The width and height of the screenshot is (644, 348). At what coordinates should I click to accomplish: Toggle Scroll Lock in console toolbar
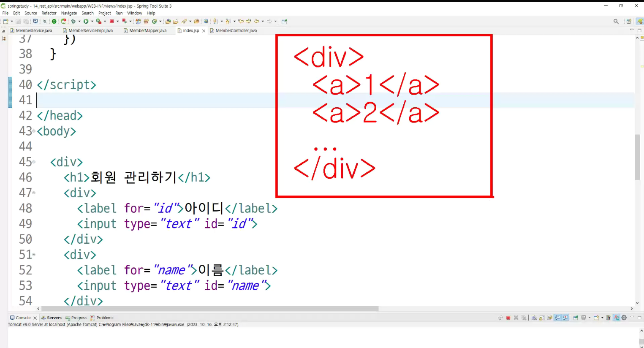click(x=542, y=318)
